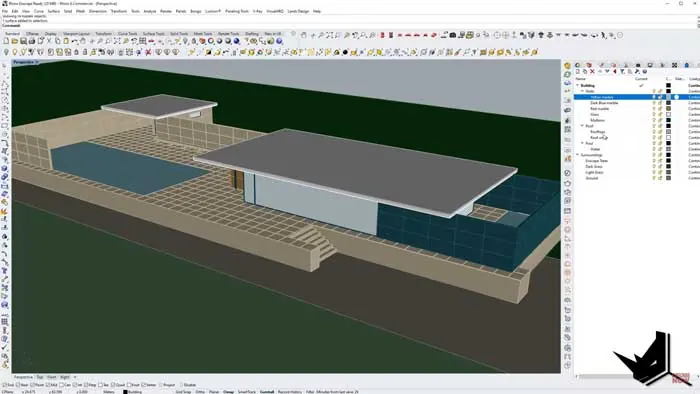The width and height of the screenshot is (700, 394).
Task: Click the Delete layer red X icon
Action: pyautogui.click(x=592, y=71)
